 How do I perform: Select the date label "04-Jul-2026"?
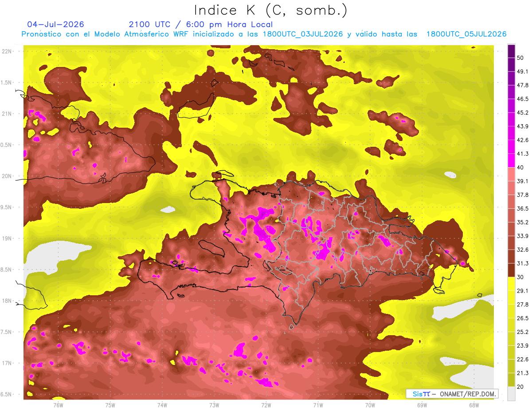point(55,24)
